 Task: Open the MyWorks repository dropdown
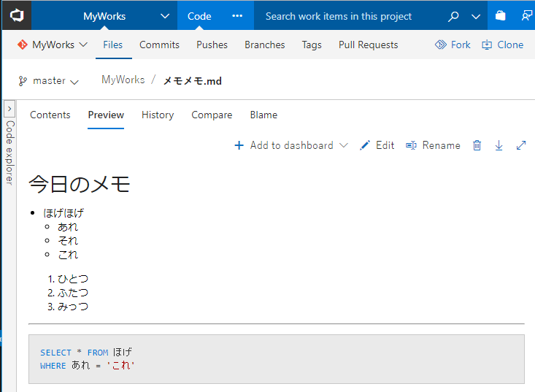[x=53, y=45]
